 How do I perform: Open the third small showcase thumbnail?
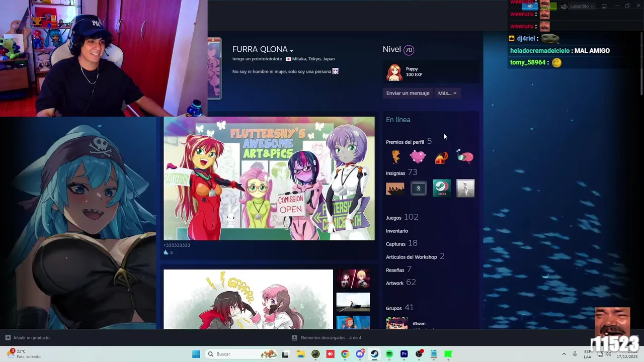353,322
